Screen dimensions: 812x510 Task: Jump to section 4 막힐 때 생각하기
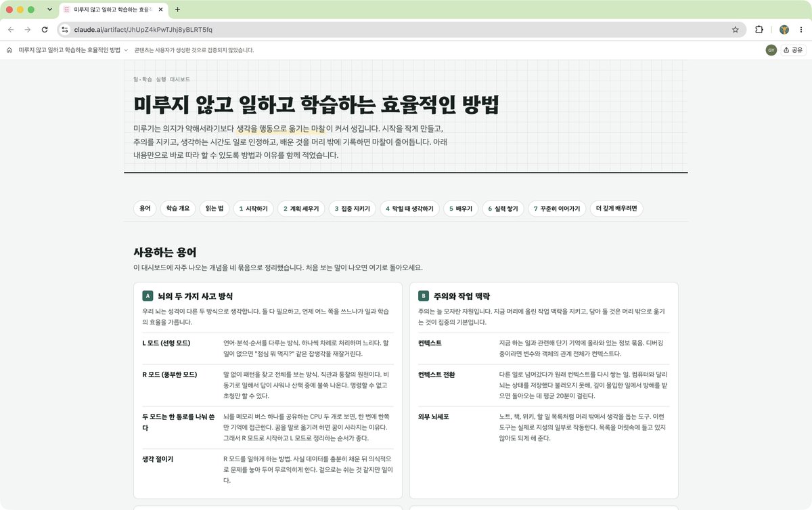409,209
